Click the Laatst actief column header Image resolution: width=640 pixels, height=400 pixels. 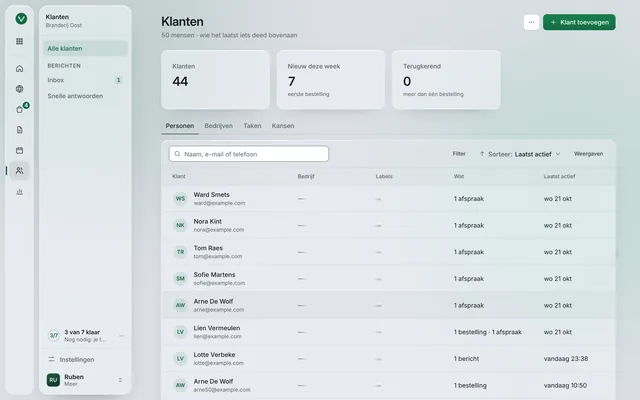coord(559,176)
